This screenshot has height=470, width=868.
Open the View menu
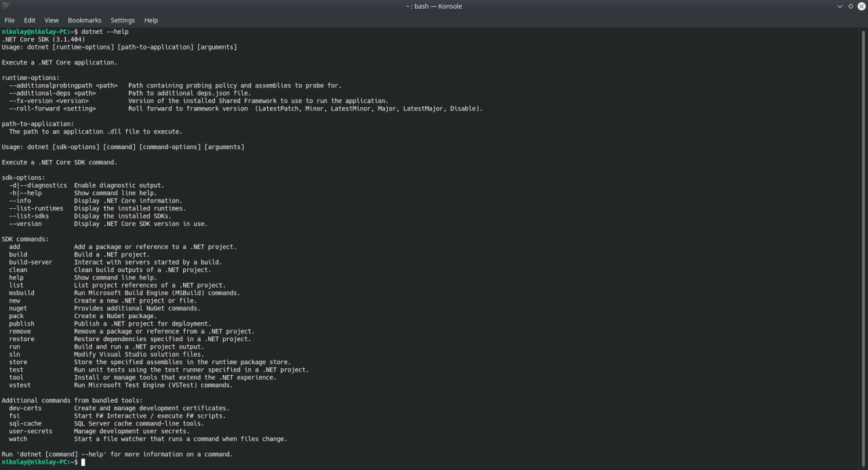[x=52, y=20]
